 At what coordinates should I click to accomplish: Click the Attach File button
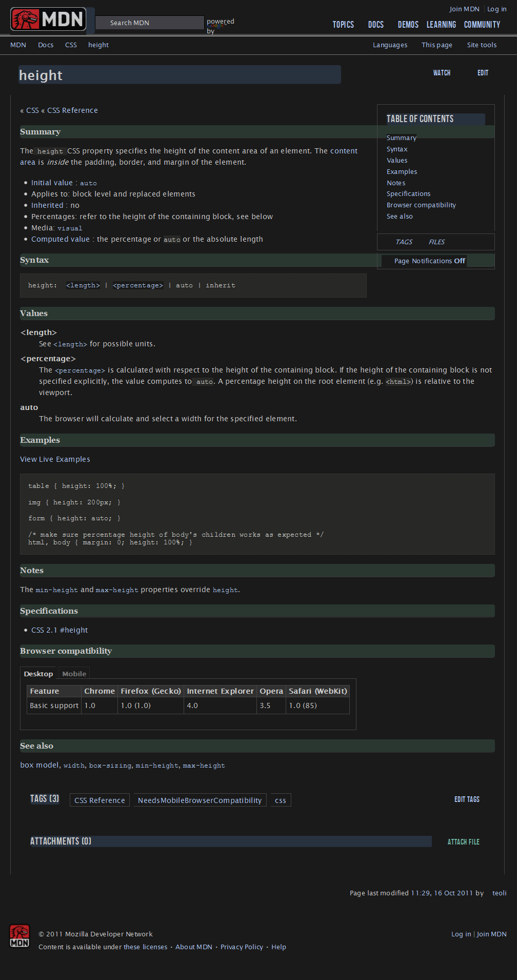463,842
